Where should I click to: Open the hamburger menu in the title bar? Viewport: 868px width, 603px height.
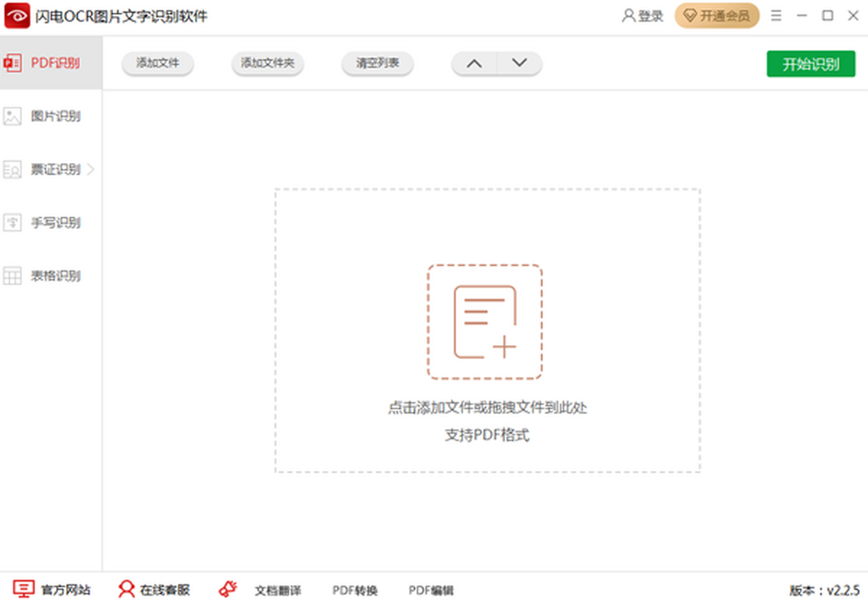pyautogui.click(x=776, y=15)
